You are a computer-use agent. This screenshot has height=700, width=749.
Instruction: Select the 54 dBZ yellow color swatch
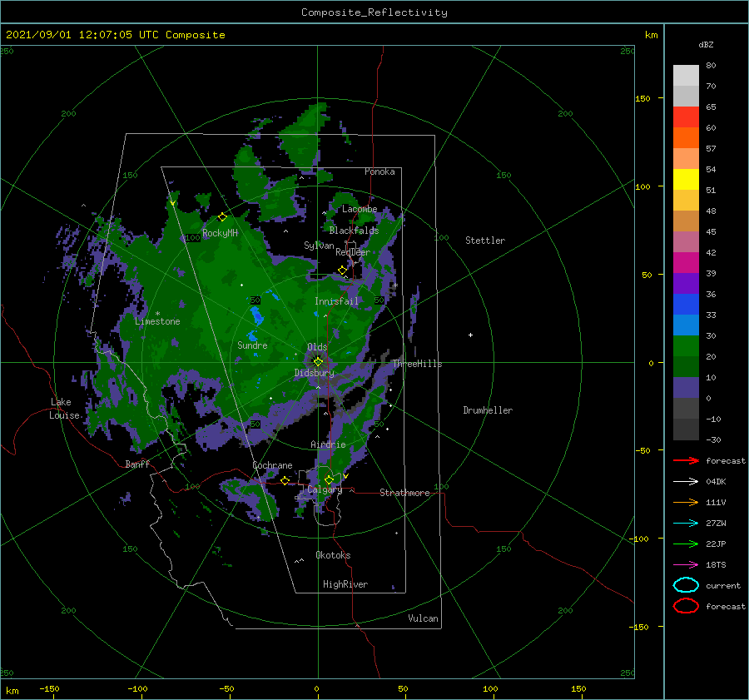click(x=686, y=179)
